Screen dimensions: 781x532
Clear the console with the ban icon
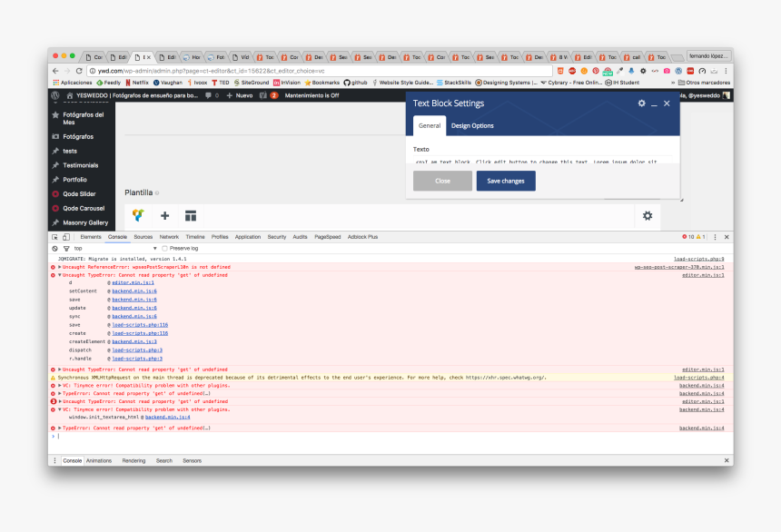tap(54, 249)
